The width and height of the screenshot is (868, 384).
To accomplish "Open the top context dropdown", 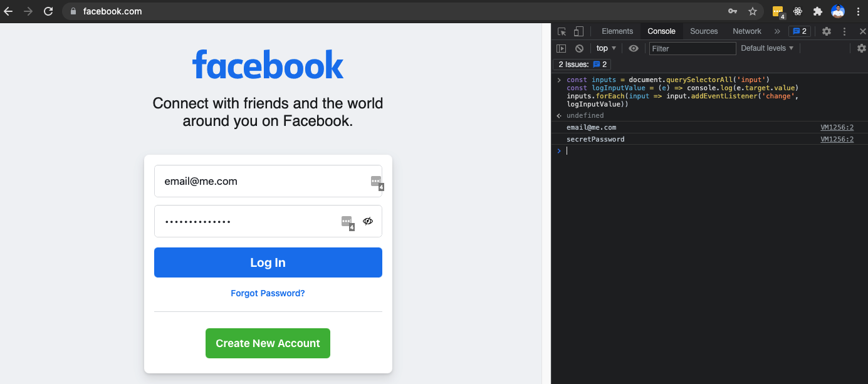I will pos(606,48).
